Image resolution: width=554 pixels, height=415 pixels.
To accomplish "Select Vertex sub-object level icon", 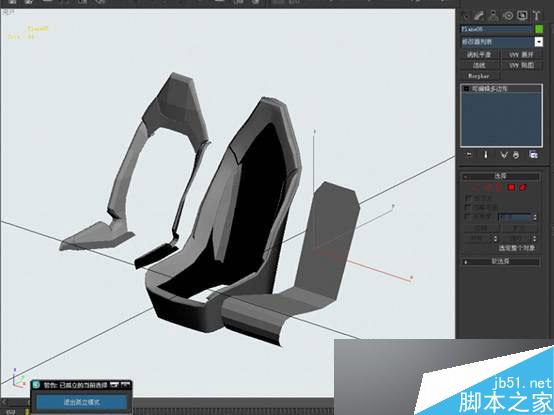I will [475, 188].
